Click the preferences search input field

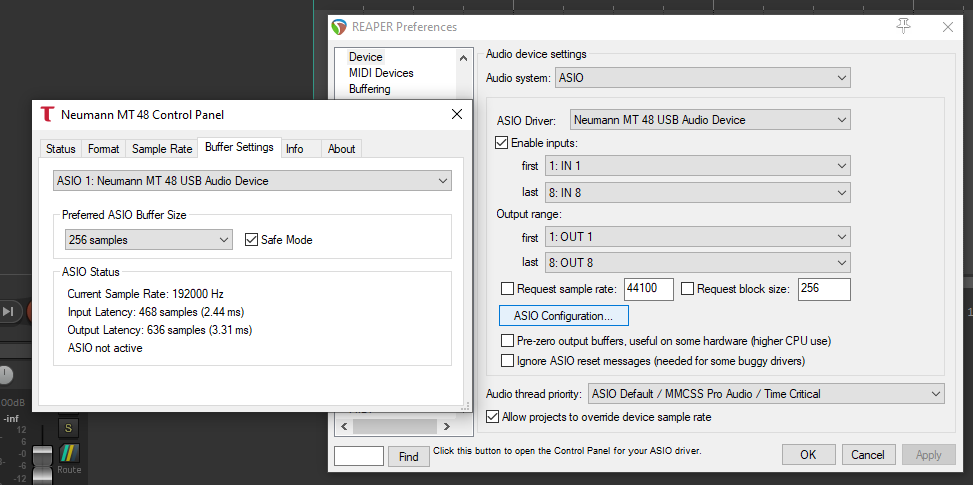click(359, 456)
